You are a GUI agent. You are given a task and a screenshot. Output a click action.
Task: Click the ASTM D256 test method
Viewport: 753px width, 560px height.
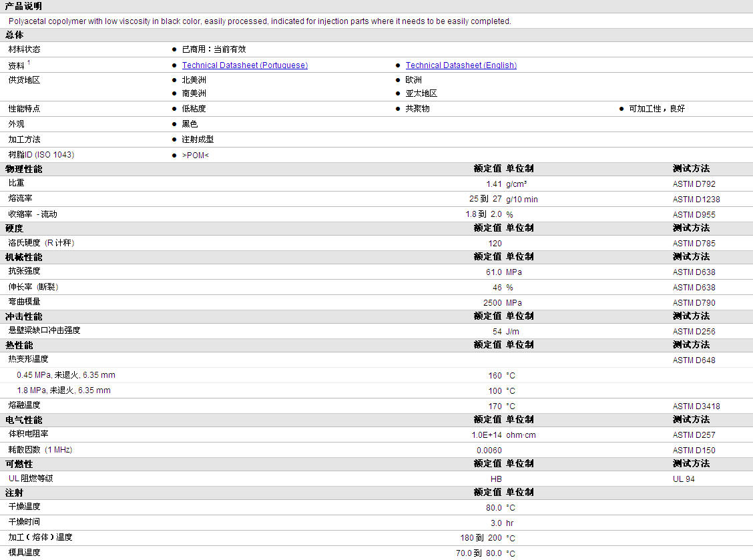tap(694, 332)
